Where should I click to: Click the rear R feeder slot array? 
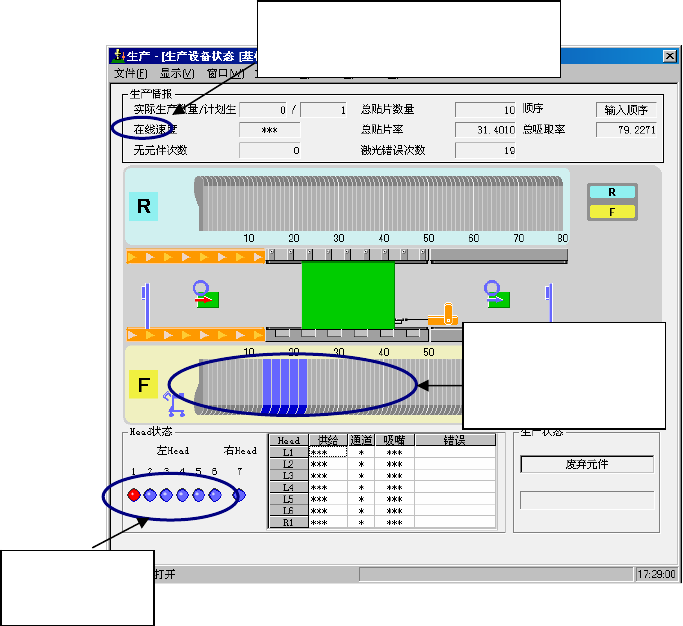click(x=381, y=203)
